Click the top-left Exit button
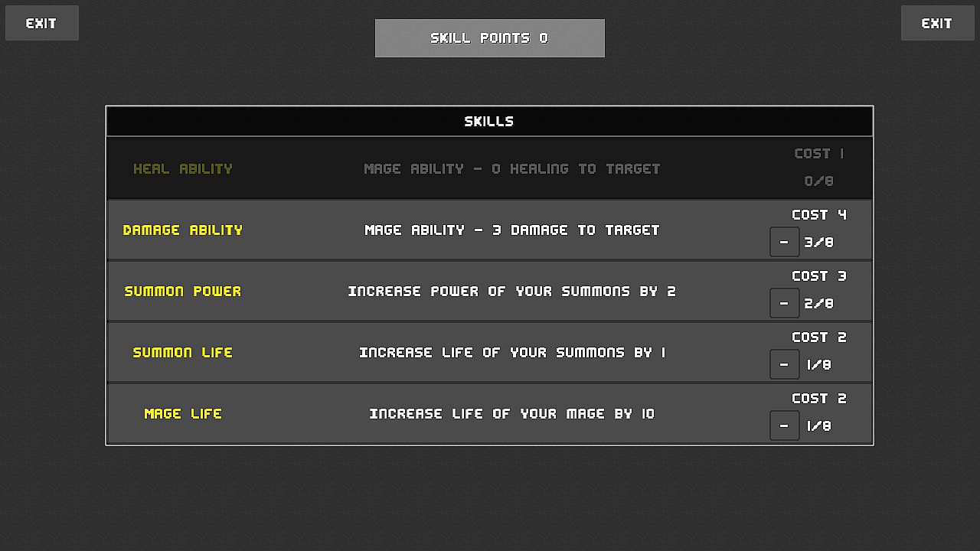Image resolution: width=980 pixels, height=551 pixels. tap(41, 23)
